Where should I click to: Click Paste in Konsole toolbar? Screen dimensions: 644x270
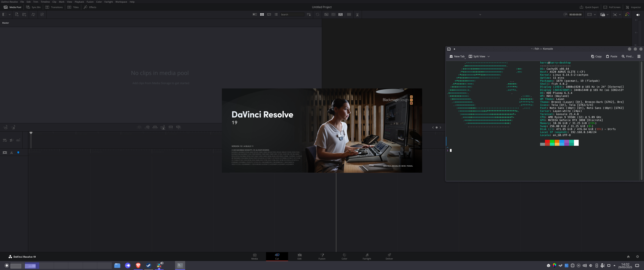click(611, 57)
